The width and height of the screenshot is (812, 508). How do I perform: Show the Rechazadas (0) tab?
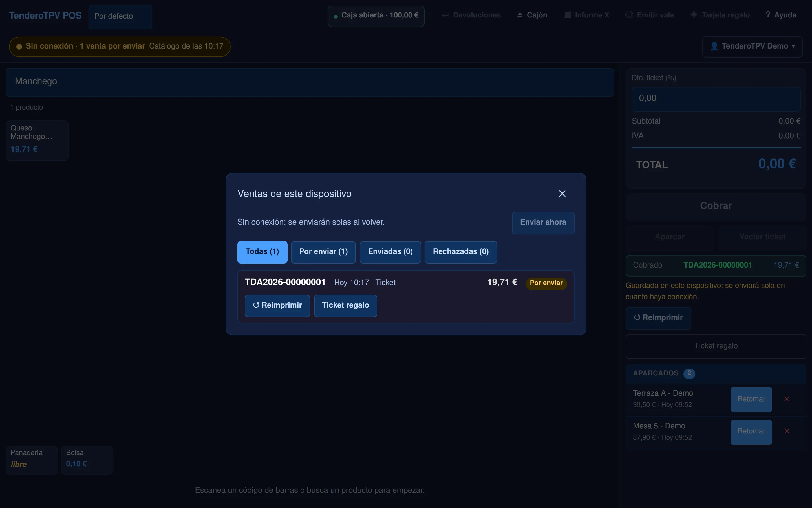click(461, 252)
